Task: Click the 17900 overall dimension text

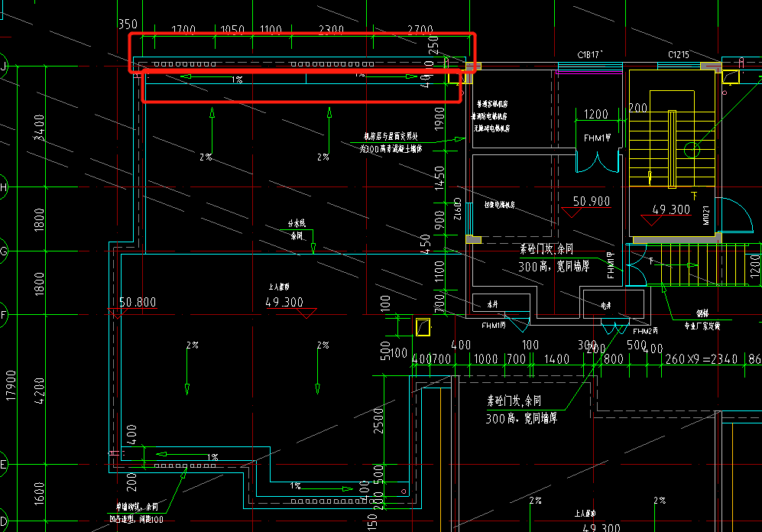Action: pos(11,386)
